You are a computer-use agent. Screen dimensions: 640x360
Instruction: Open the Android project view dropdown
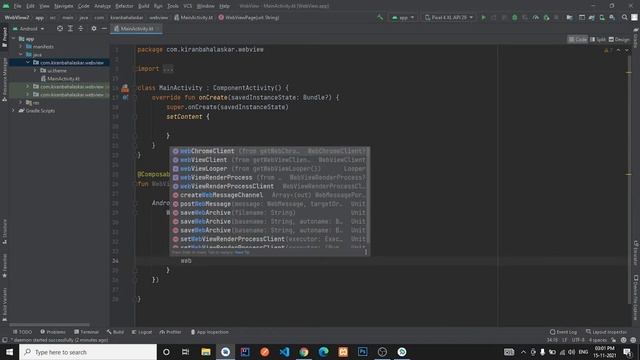[29, 29]
